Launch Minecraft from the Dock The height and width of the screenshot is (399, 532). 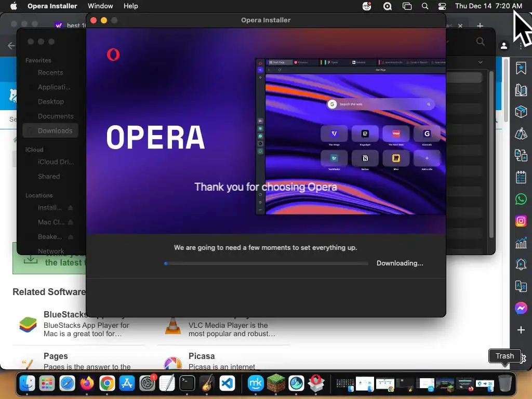tap(276, 383)
